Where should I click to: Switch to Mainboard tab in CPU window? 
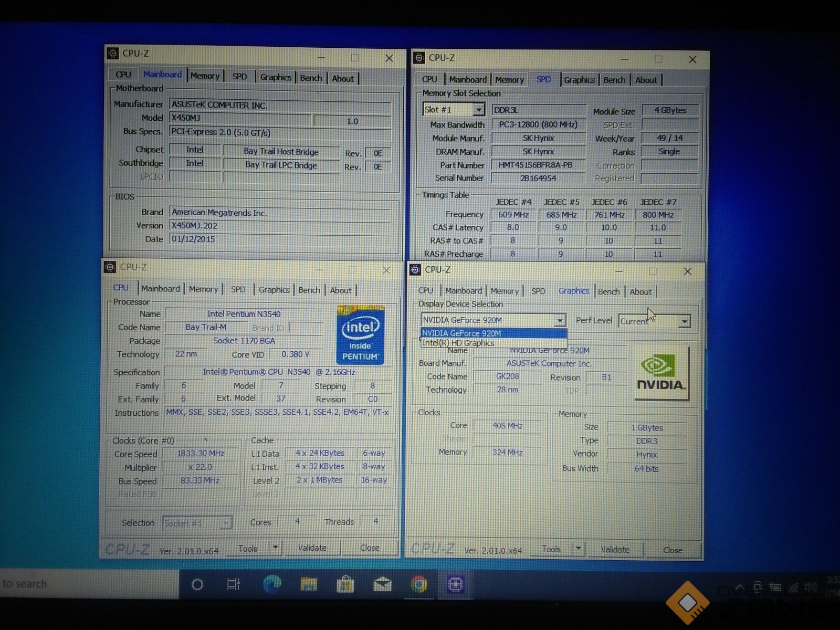click(x=161, y=289)
